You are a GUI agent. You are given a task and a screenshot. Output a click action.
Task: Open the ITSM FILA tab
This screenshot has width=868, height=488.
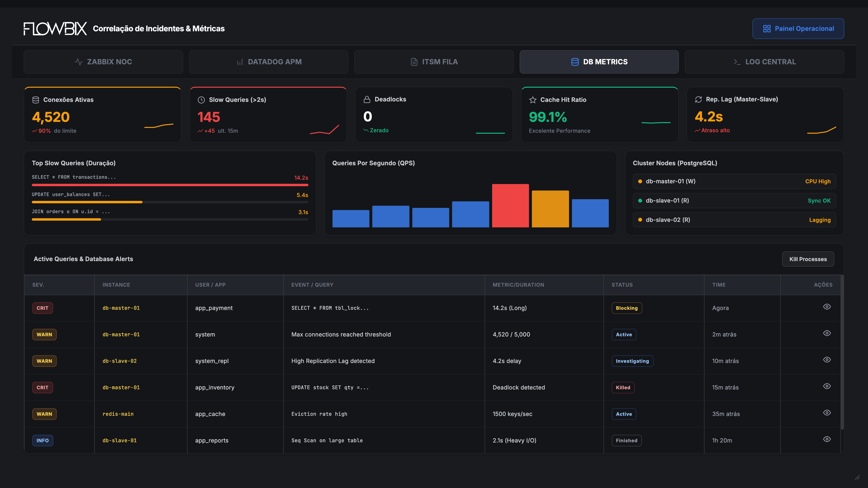[x=434, y=62]
